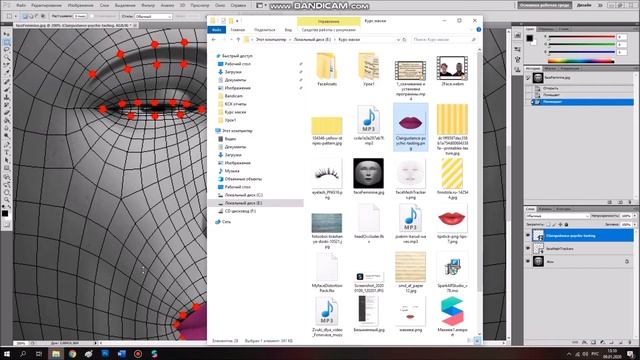This screenshot has height=360, width=640.
Task: Click foreground color swatch in Color panel
Action: tap(529, 38)
